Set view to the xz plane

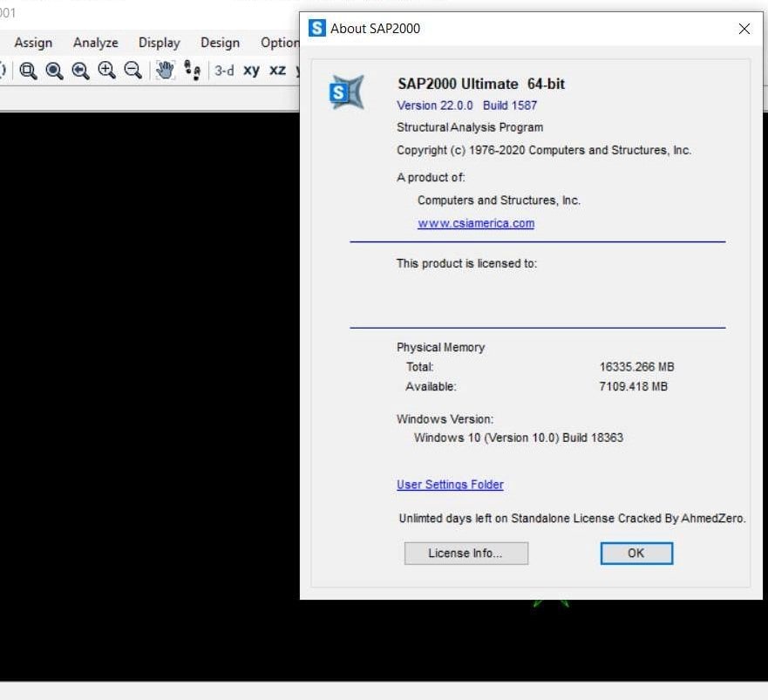click(277, 71)
